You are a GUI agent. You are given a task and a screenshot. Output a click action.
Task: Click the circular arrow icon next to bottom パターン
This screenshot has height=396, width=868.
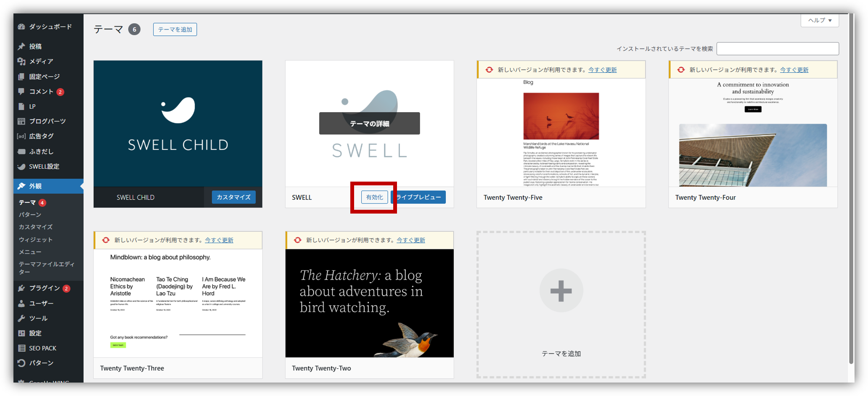pyautogui.click(x=21, y=363)
